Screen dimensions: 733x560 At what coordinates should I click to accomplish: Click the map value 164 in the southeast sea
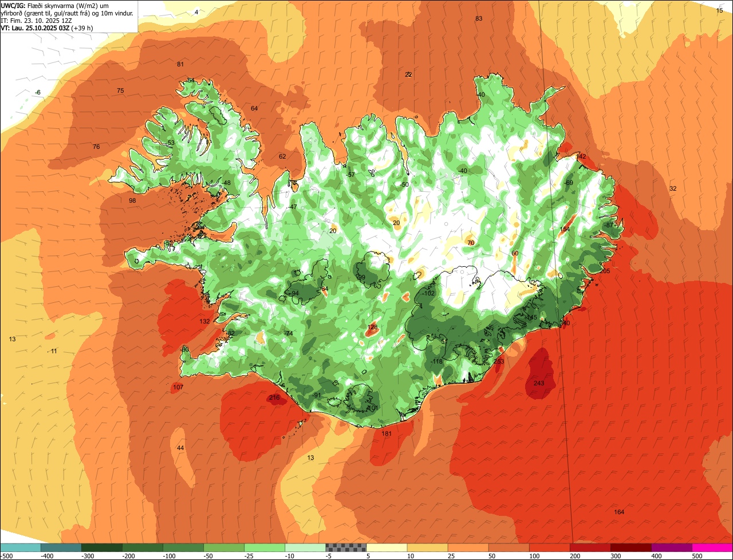point(619,512)
